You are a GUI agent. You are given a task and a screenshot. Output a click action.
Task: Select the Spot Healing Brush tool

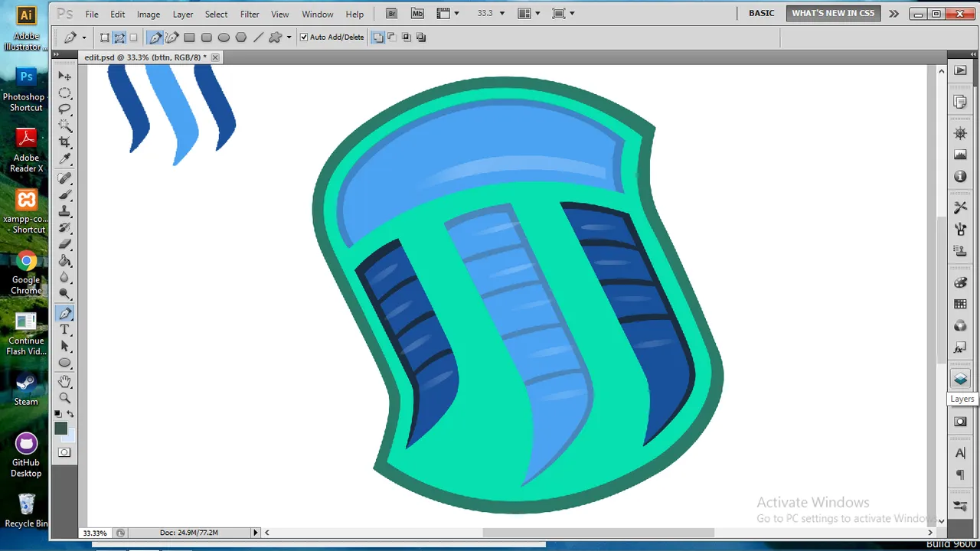65,178
